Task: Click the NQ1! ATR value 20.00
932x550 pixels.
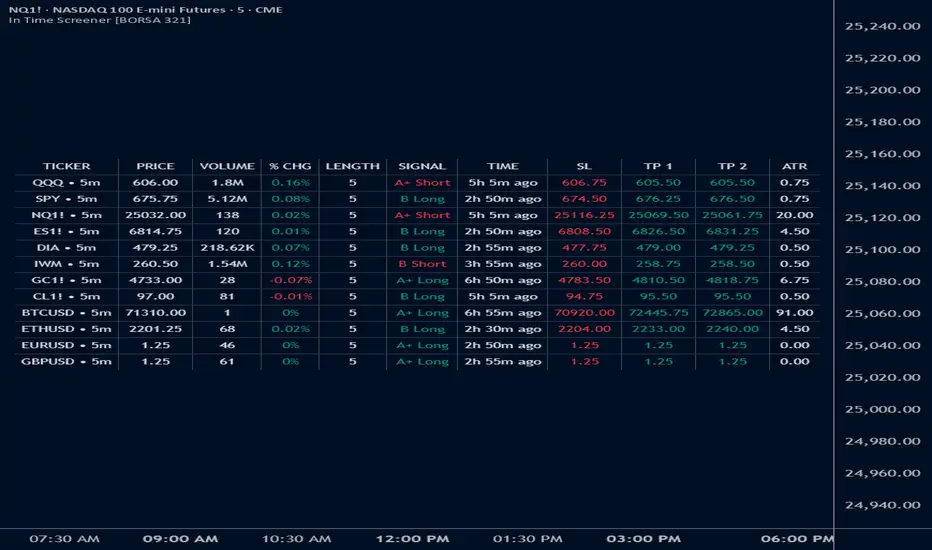Action: [x=795, y=215]
